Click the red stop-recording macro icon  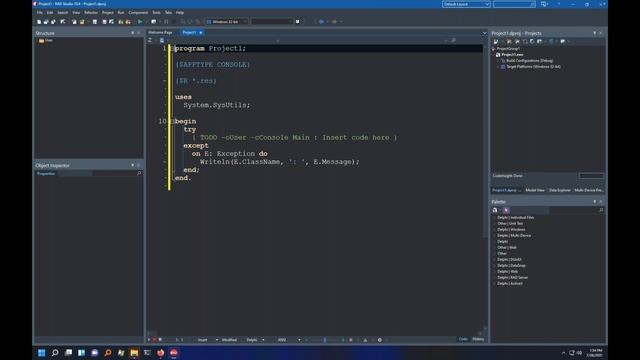[x=155, y=340]
